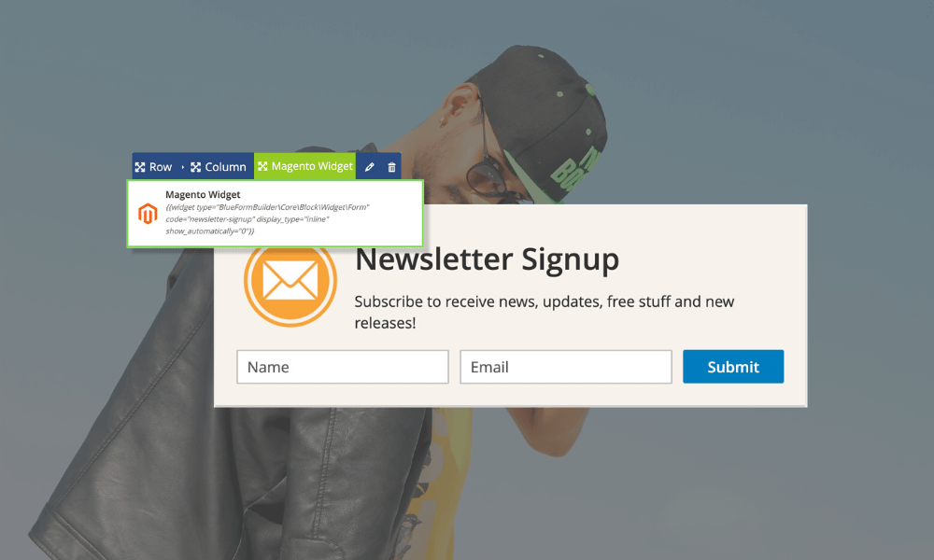Click the Subscribe to receive news description text
This screenshot has width=934, height=560.
545,312
